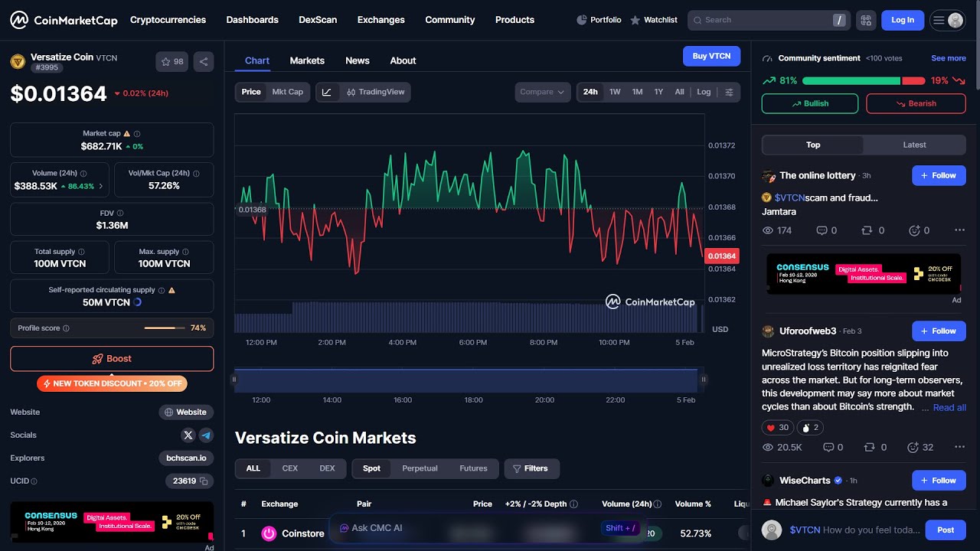Open the Portfolio pie-chart link
The width and height of the screenshot is (980, 551).
599,20
